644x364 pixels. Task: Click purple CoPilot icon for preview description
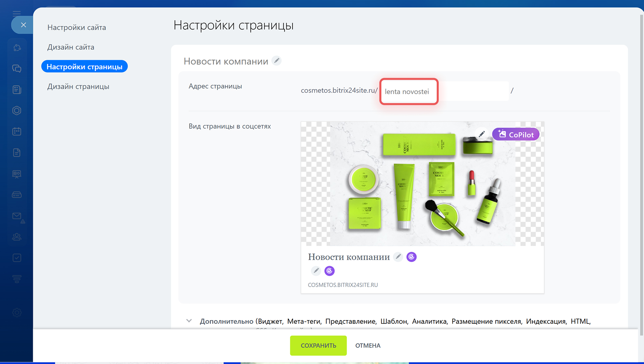click(329, 270)
